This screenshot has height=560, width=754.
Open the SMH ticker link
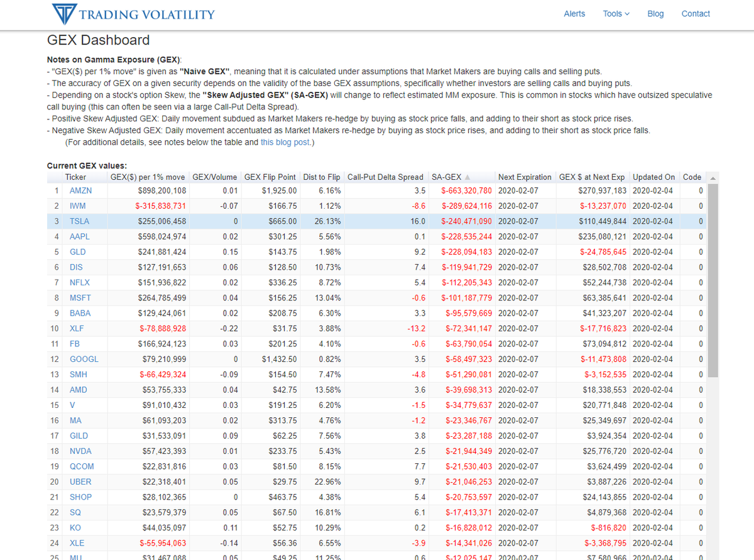79,374
